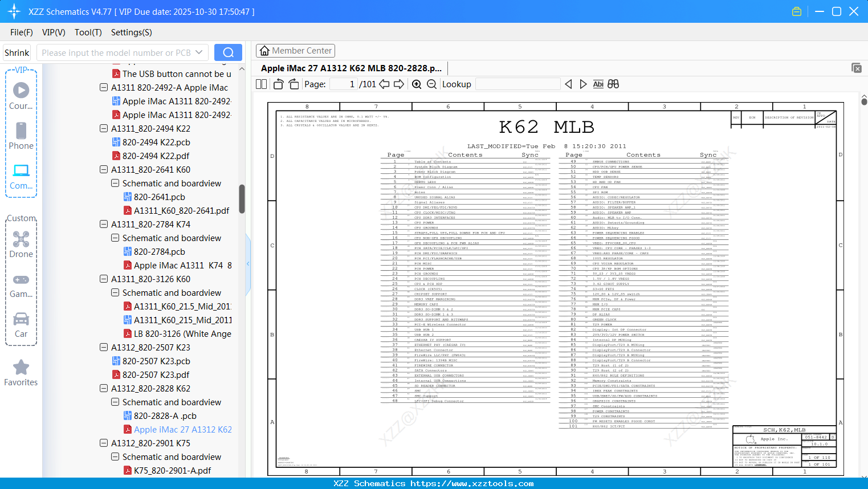
Task: Rotate the page counterclockwise
Action: pos(278,84)
